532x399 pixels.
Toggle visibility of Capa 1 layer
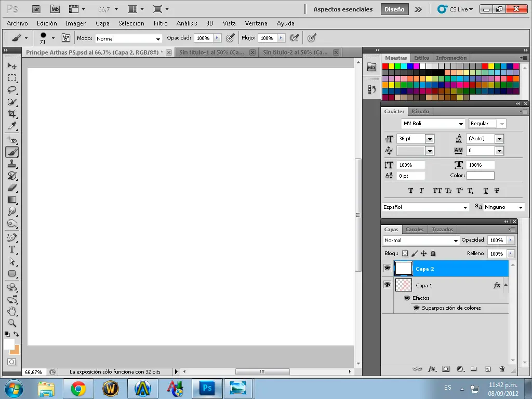pos(387,285)
